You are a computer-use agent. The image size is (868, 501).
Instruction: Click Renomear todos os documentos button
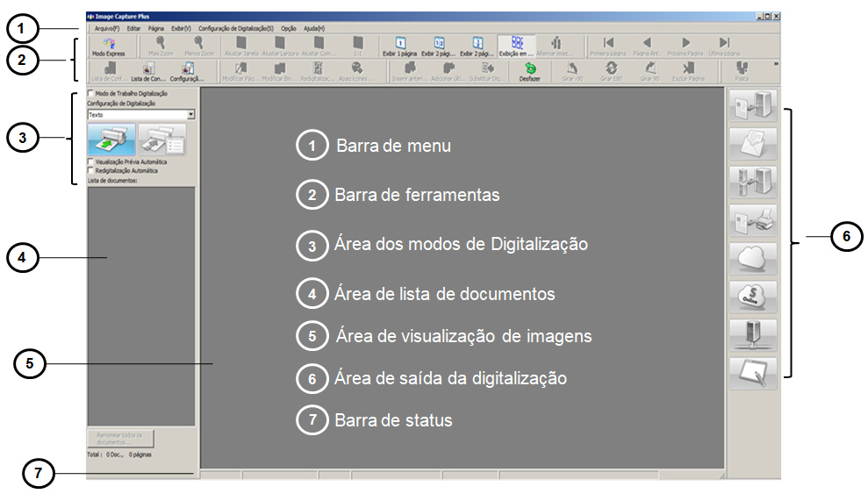pos(121,438)
